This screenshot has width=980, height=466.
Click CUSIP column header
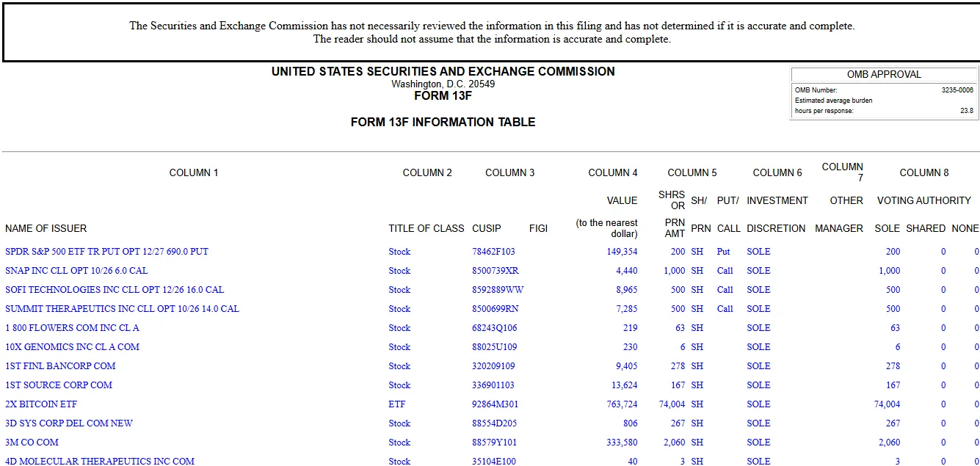pyautogui.click(x=487, y=228)
